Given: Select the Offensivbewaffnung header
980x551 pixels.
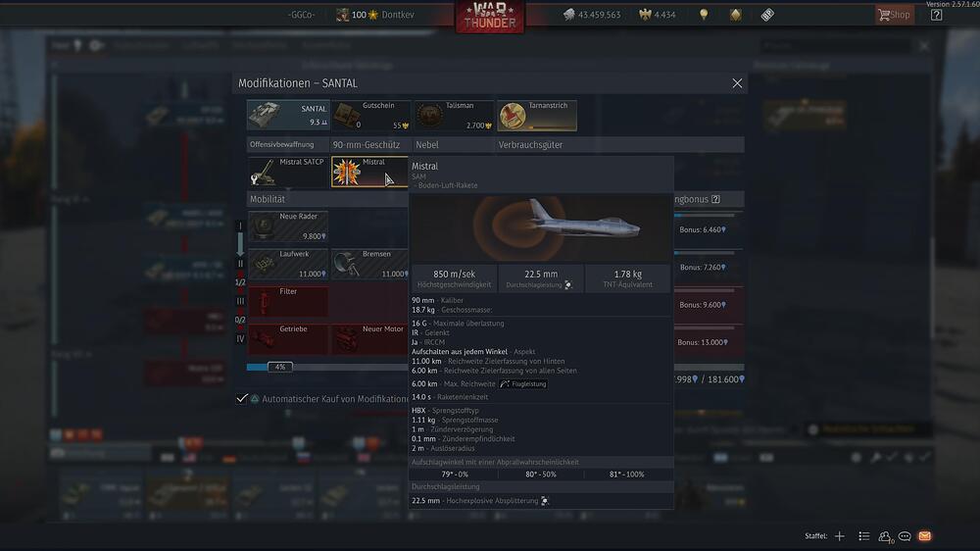Looking at the screenshot, I should click(x=282, y=144).
